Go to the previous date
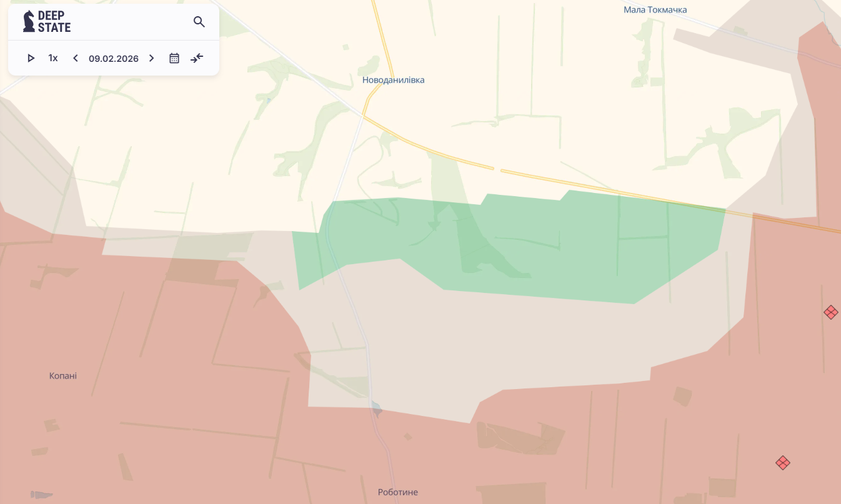The width and height of the screenshot is (841, 504). click(x=76, y=58)
